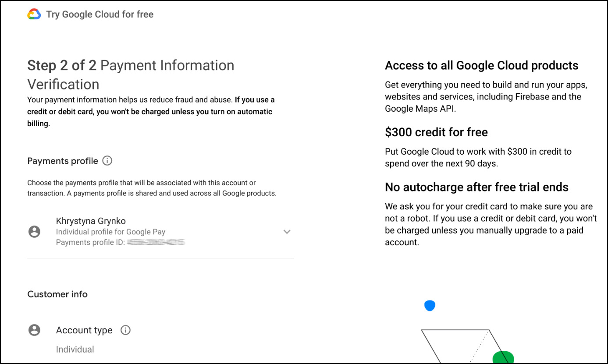This screenshot has width=608, height=364.
Task: Click the 'Account type' label
Action: (x=84, y=330)
